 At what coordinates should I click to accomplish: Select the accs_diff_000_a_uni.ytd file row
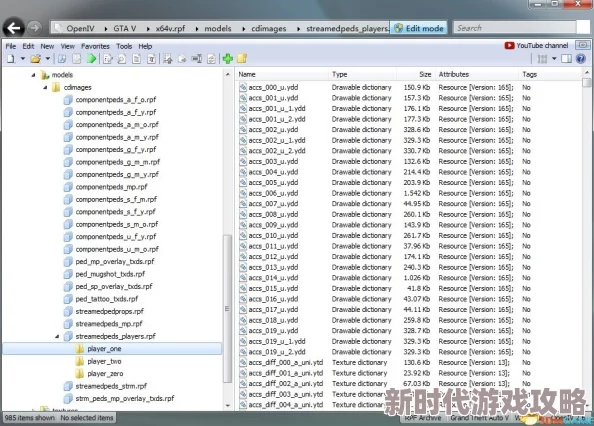pyautogui.click(x=408, y=362)
